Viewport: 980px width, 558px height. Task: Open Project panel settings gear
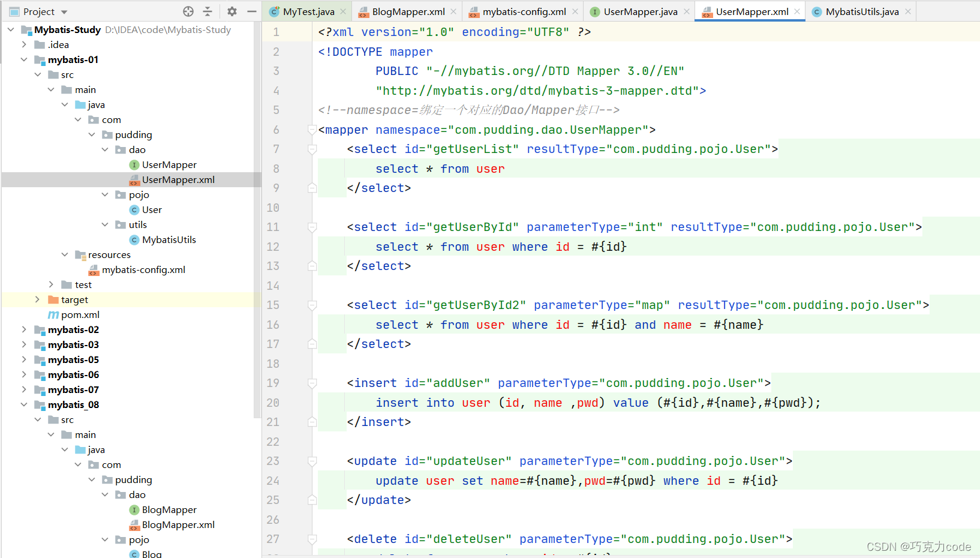click(232, 11)
